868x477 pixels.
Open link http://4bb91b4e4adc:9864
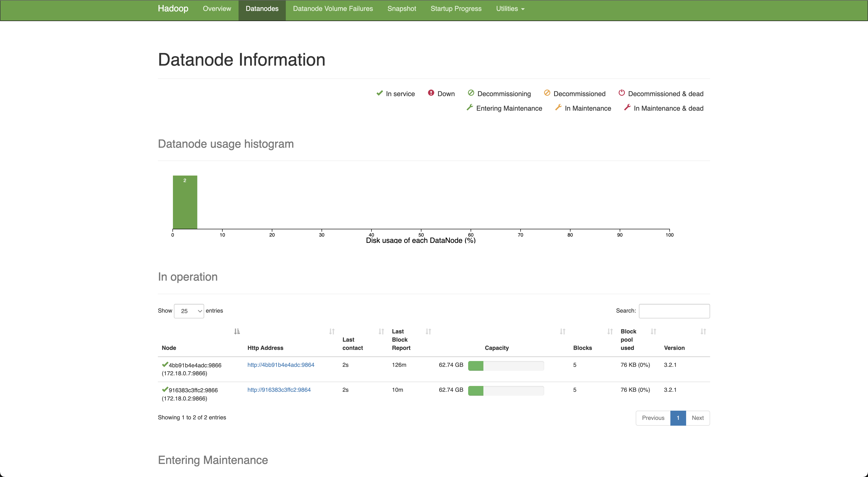[281, 365]
